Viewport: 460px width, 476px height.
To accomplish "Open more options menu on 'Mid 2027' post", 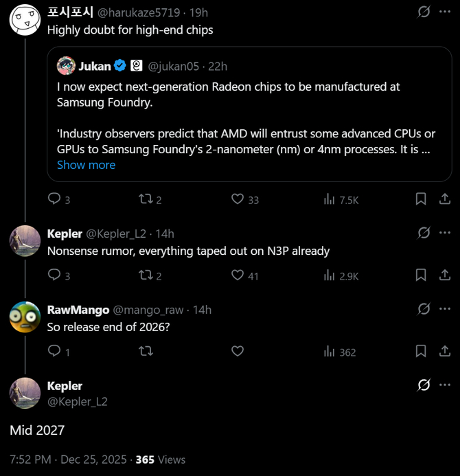I will 444,385.
